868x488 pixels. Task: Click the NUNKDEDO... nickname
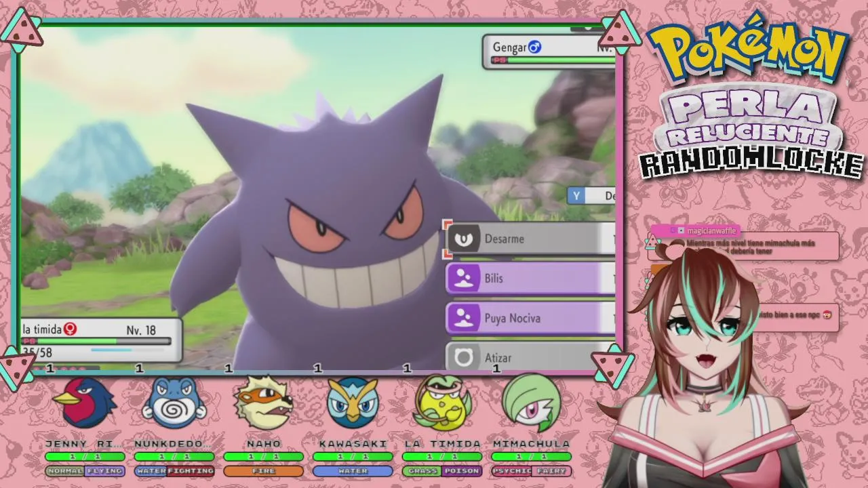[174, 444]
